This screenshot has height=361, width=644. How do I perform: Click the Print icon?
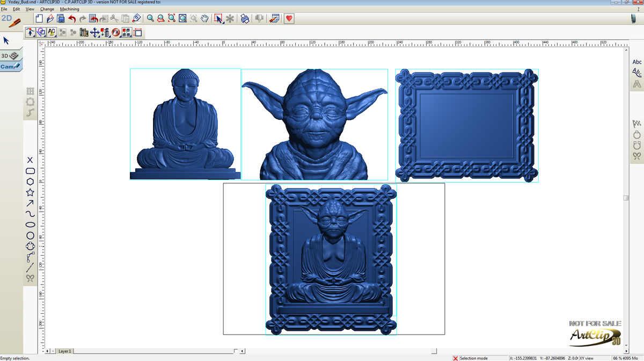[245, 18]
